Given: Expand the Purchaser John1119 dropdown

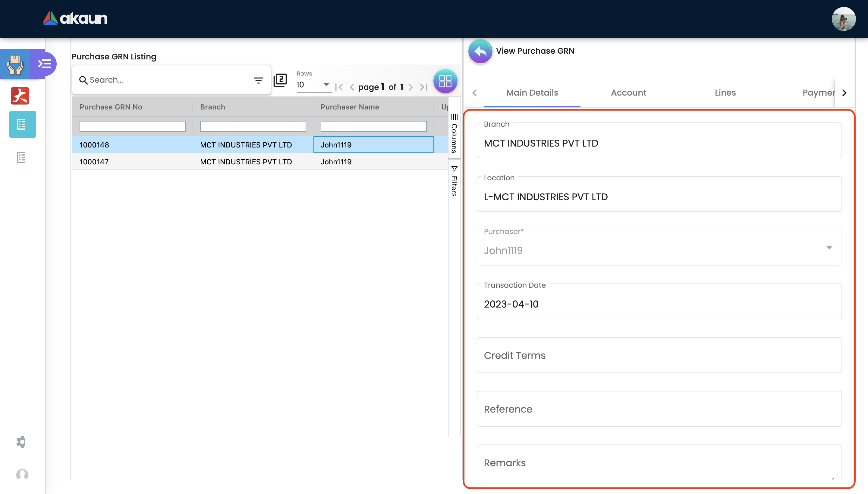Looking at the screenshot, I should tap(829, 248).
